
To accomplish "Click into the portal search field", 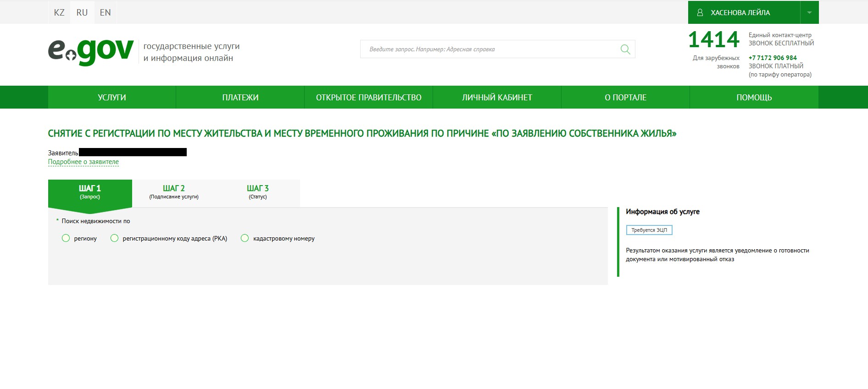I will pos(489,49).
